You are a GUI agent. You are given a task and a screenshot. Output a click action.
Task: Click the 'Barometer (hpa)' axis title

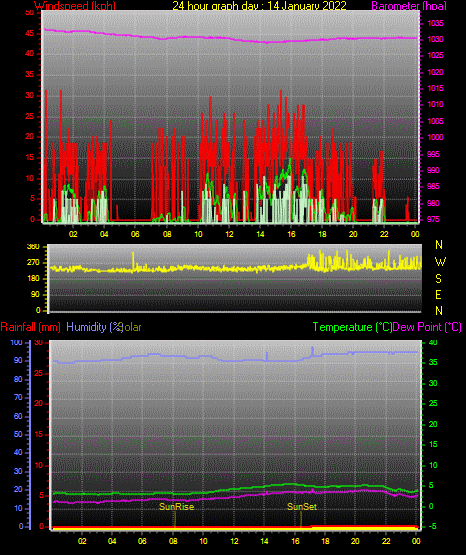click(409, 6)
